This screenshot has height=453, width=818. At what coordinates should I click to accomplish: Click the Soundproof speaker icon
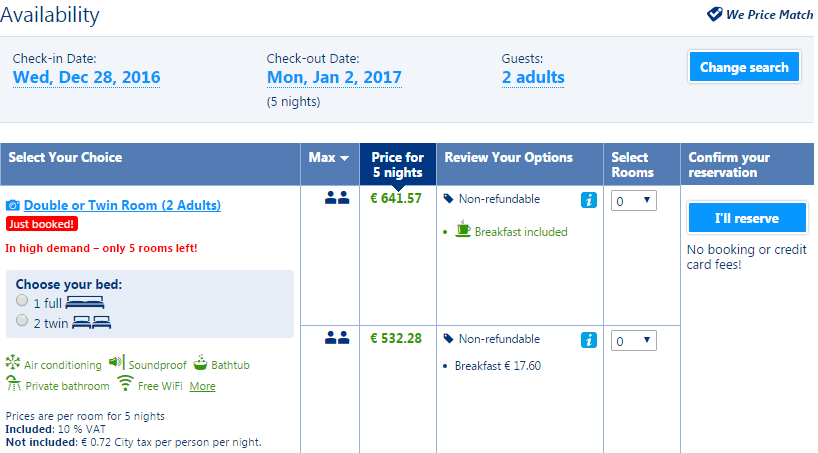116,362
